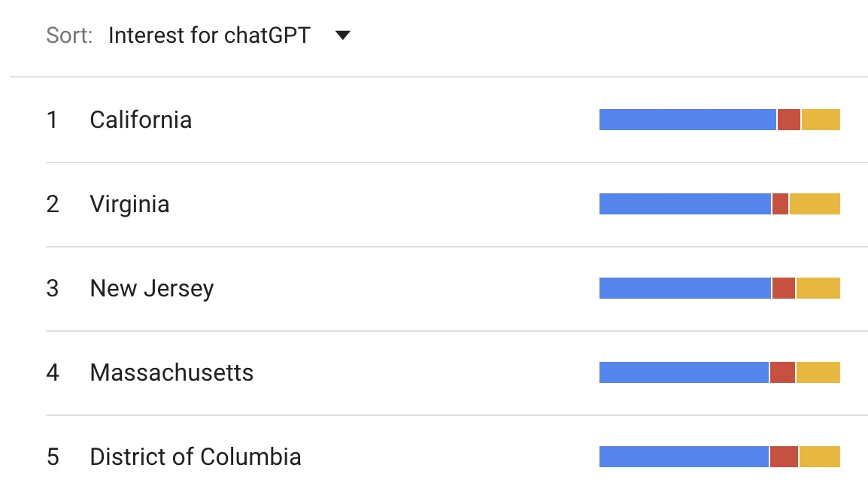The height and width of the screenshot is (489, 868).
Task: Click California's yellow bar segment
Action: coord(821,120)
